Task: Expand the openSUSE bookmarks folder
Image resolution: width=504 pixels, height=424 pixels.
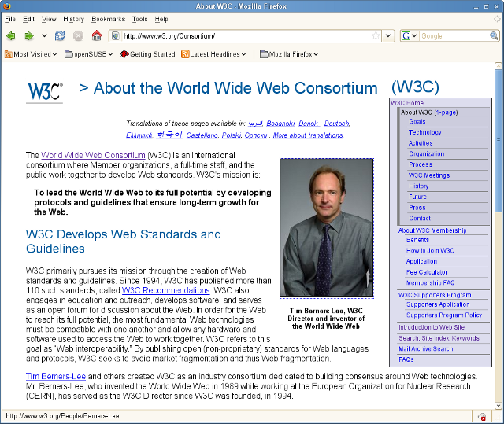Action: tap(89, 54)
